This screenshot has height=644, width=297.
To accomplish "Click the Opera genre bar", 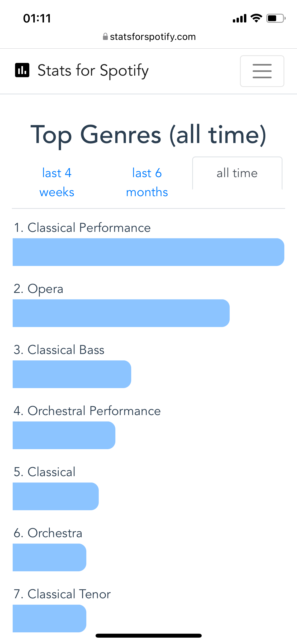I will coord(121,313).
